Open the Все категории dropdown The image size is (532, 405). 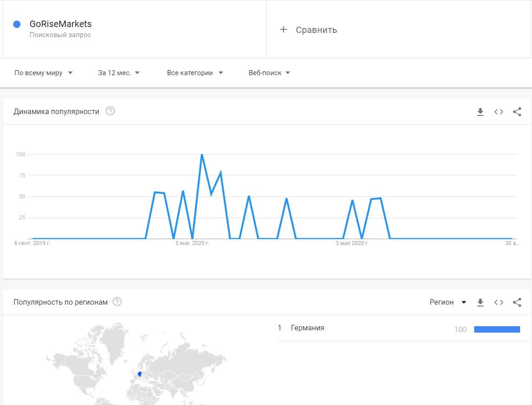[195, 73]
